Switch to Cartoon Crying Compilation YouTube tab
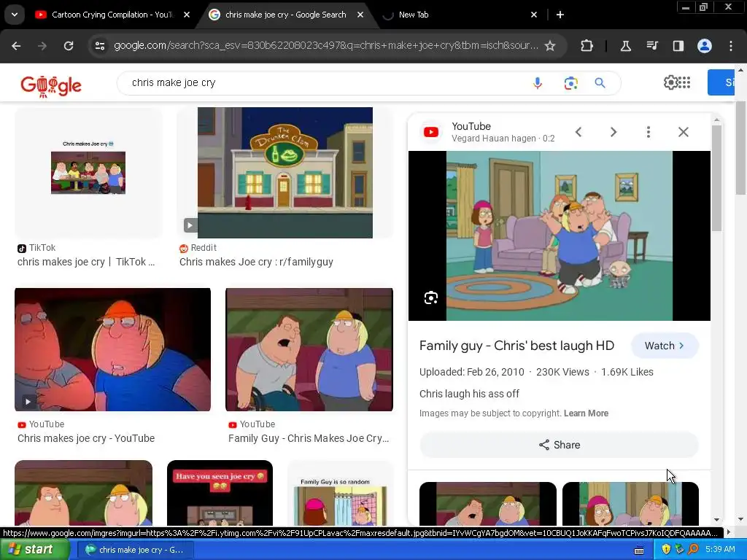Viewport: 747px width, 560px height. point(112,15)
